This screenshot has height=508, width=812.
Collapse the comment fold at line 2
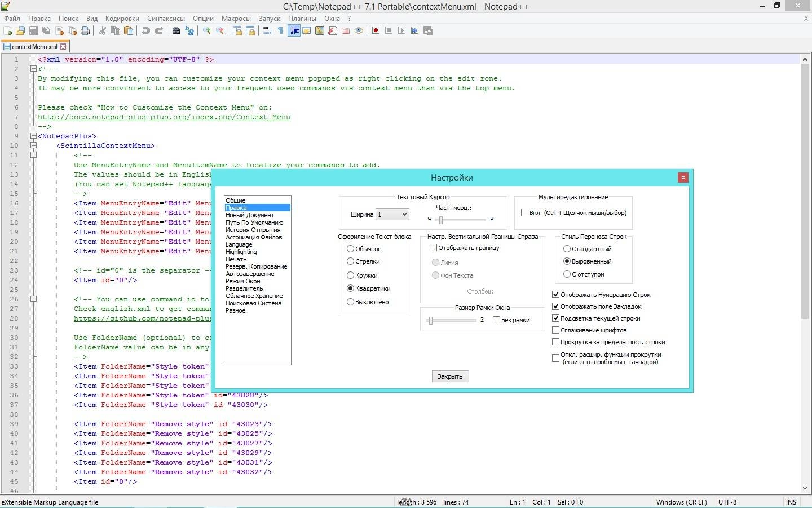coord(33,69)
